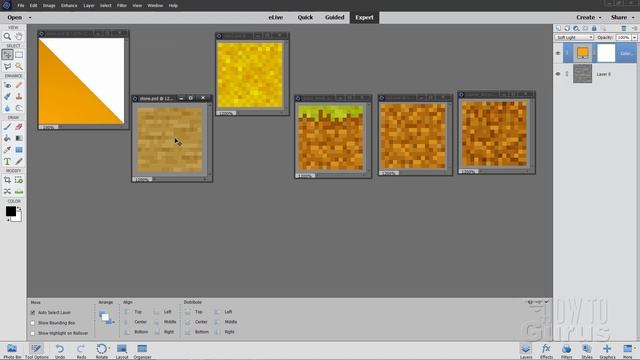Click the delete layer trash icon
This screenshot has width=640, height=360.
point(624,28)
